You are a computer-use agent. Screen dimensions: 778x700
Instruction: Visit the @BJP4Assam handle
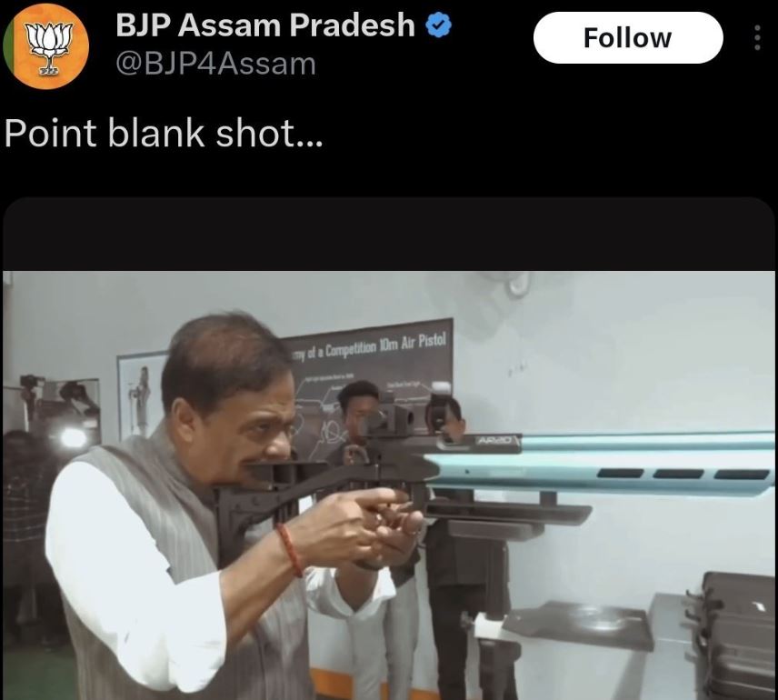coord(215,65)
